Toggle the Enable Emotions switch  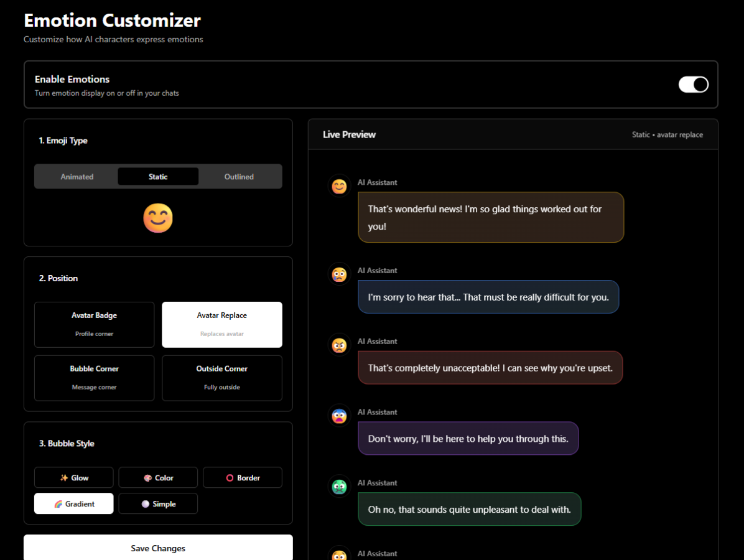click(x=693, y=85)
